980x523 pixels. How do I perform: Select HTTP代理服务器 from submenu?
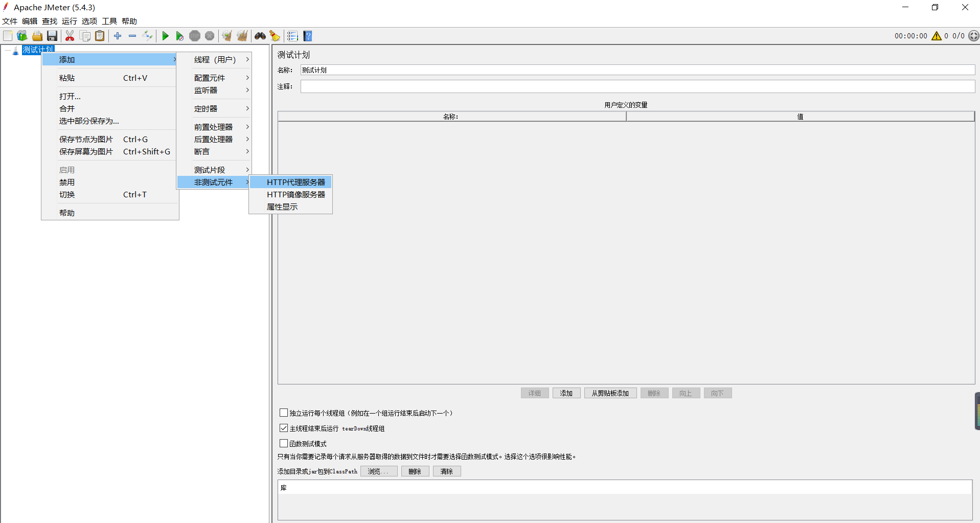point(290,182)
